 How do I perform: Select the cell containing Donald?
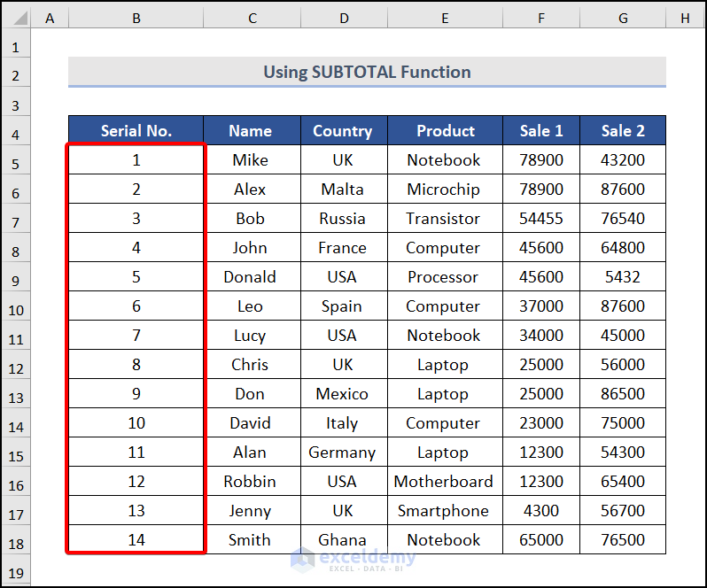250,276
